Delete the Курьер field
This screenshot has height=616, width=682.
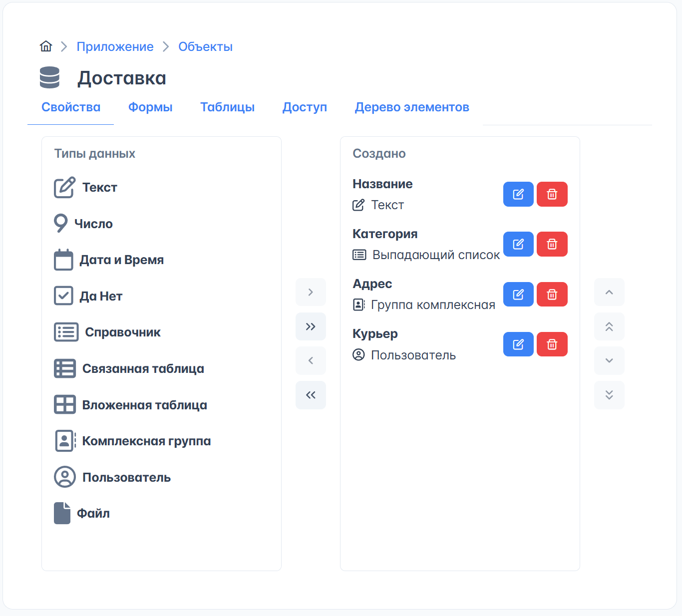coord(552,344)
